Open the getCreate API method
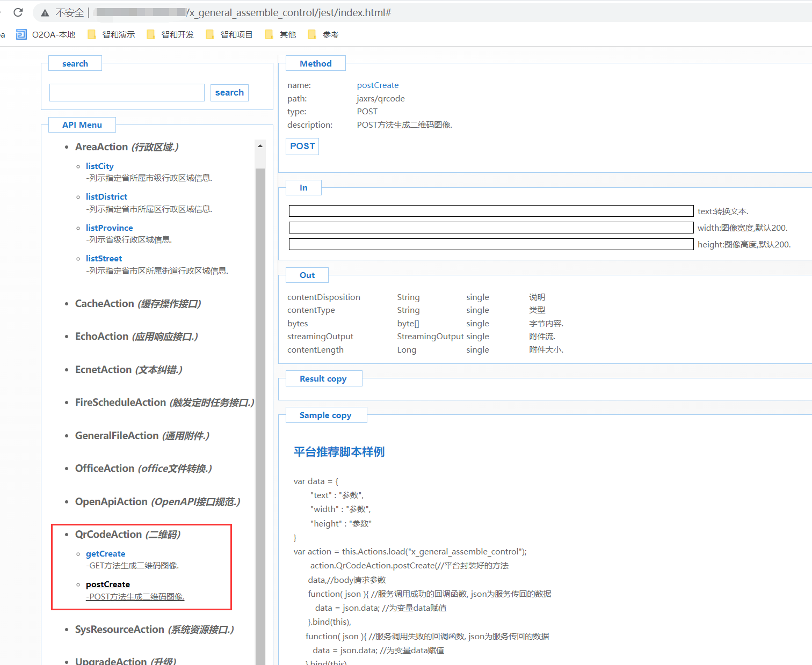 tap(105, 554)
